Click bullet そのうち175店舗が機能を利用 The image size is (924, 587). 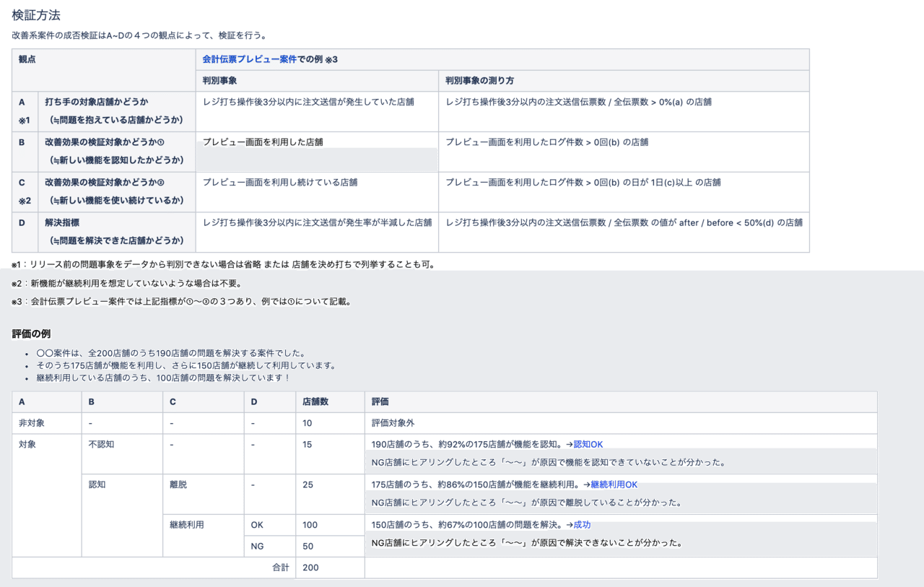pyautogui.click(x=186, y=365)
